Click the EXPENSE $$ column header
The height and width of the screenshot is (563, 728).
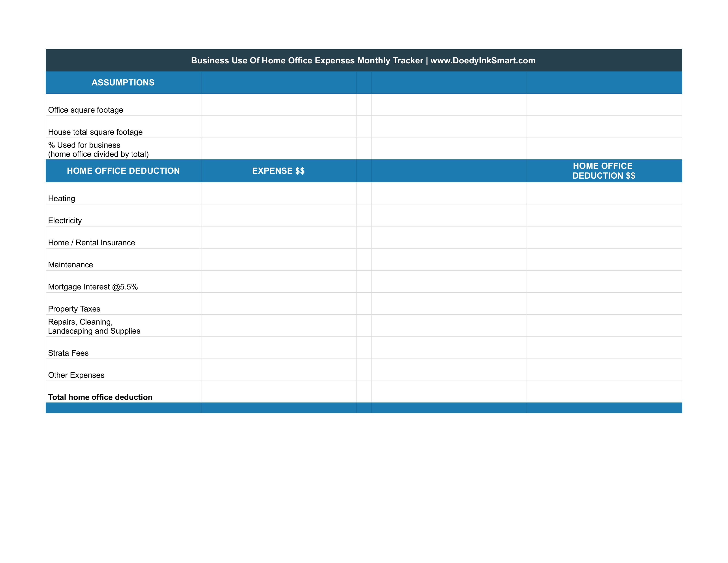[278, 171]
